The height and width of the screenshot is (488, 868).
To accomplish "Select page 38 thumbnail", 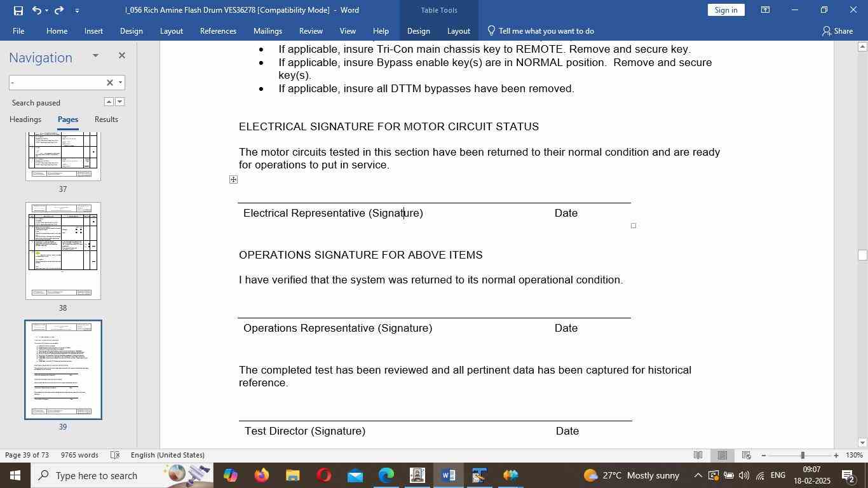I will click(x=63, y=251).
